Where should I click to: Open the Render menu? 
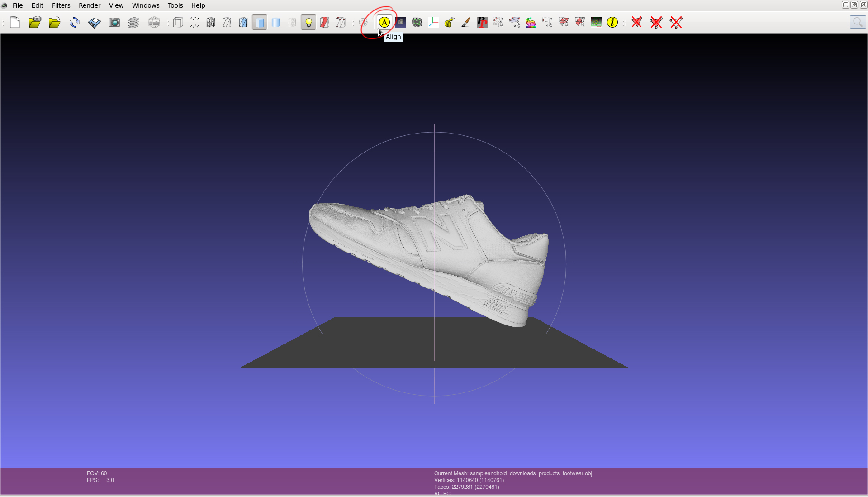90,5
